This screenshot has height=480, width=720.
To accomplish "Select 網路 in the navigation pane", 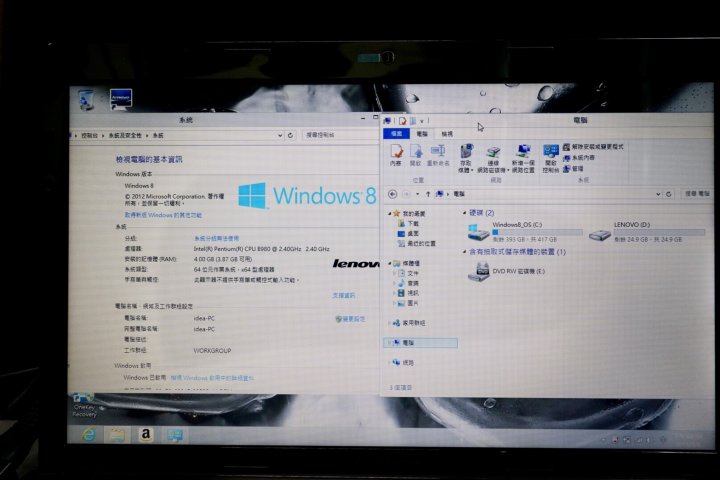I will 403,362.
